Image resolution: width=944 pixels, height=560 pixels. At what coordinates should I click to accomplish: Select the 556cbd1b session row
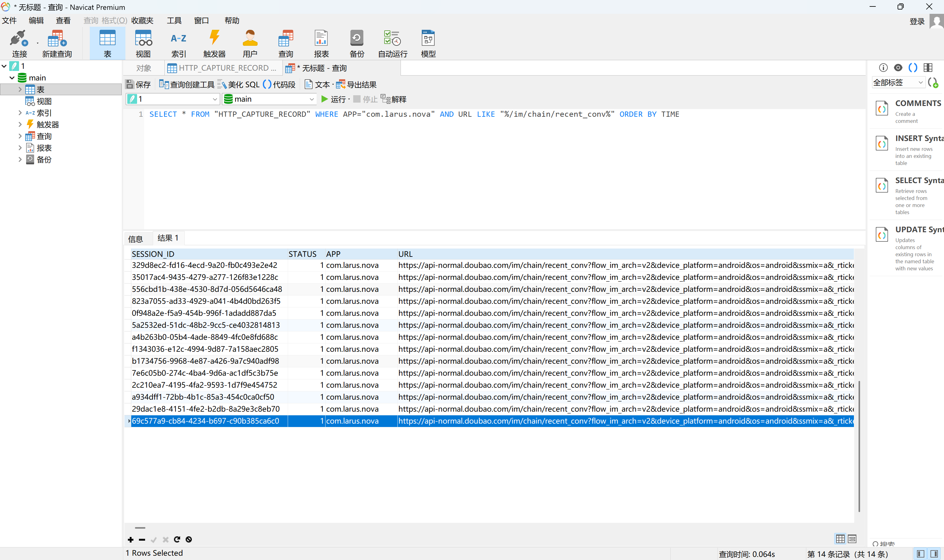click(207, 289)
